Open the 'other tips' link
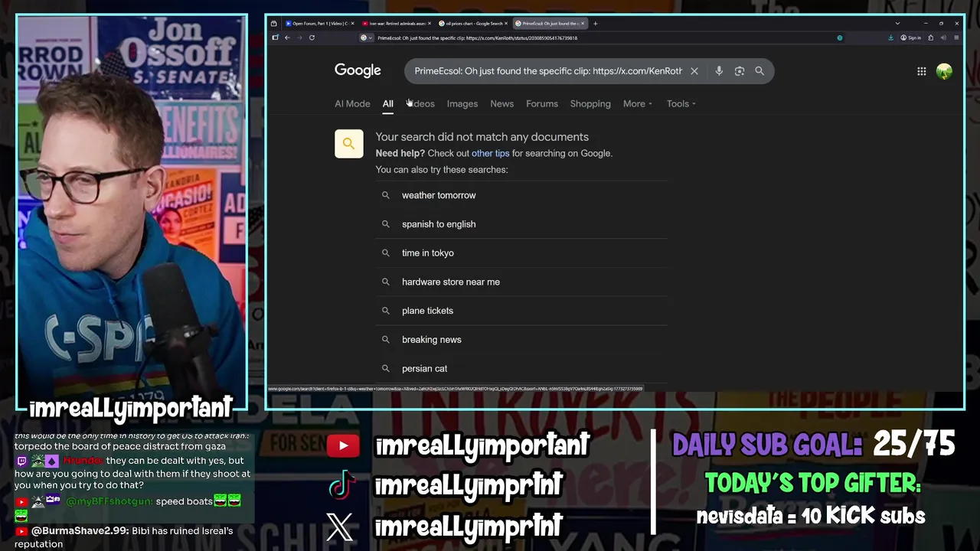 point(490,153)
